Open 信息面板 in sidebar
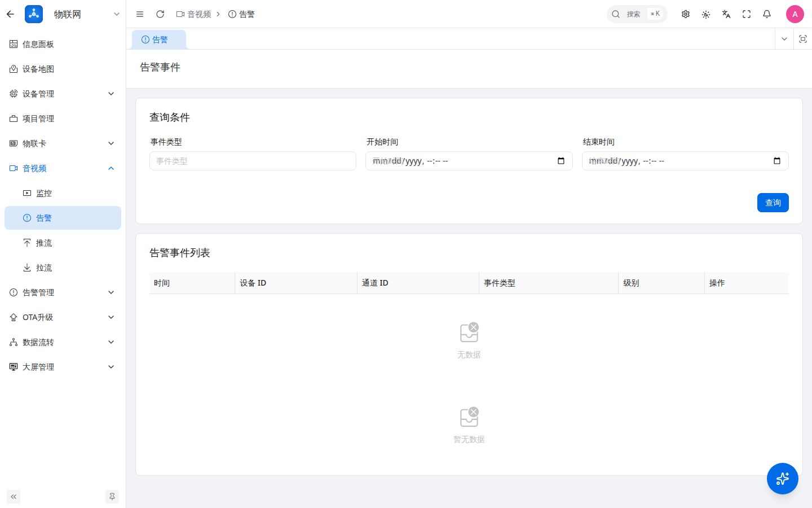 pos(63,44)
